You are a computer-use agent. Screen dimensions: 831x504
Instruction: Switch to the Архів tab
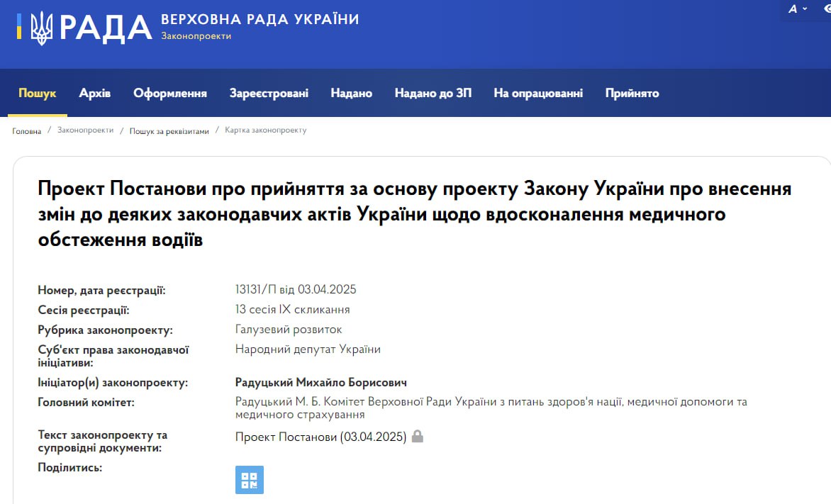click(x=95, y=94)
